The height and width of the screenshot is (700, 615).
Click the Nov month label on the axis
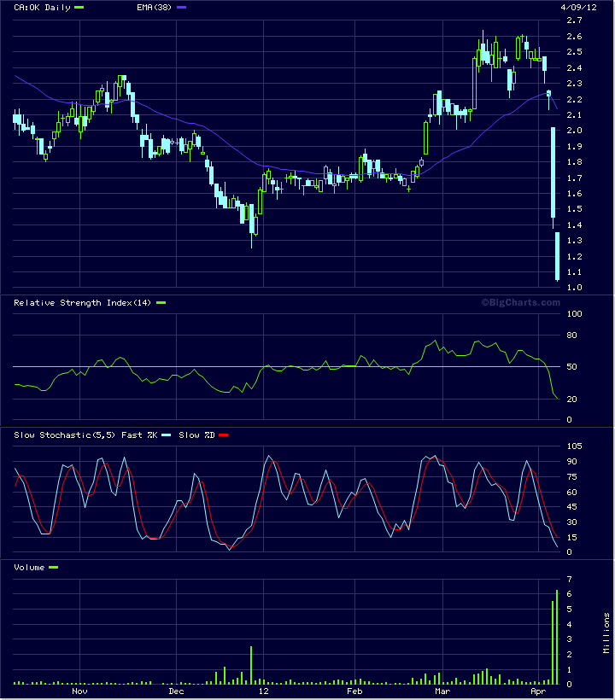(x=79, y=691)
